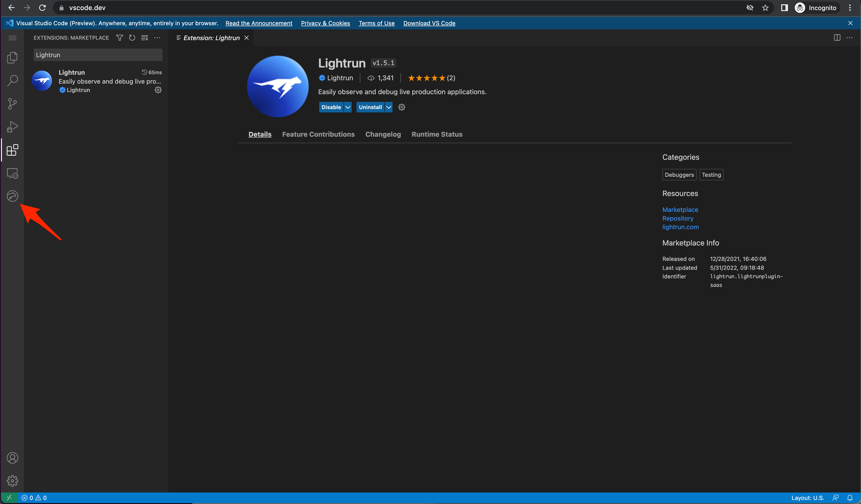Expand the Disable button dropdown arrow
Viewport: 861px width, 504px height.
point(348,107)
